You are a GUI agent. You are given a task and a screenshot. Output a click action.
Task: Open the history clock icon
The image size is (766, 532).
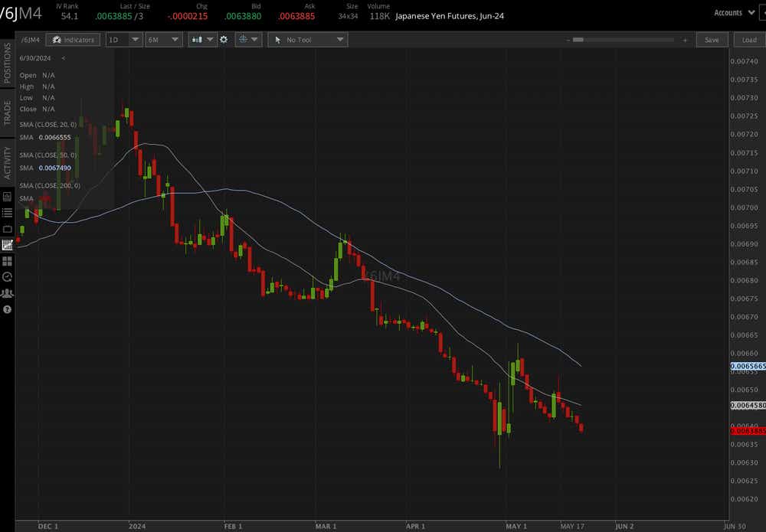(6, 277)
